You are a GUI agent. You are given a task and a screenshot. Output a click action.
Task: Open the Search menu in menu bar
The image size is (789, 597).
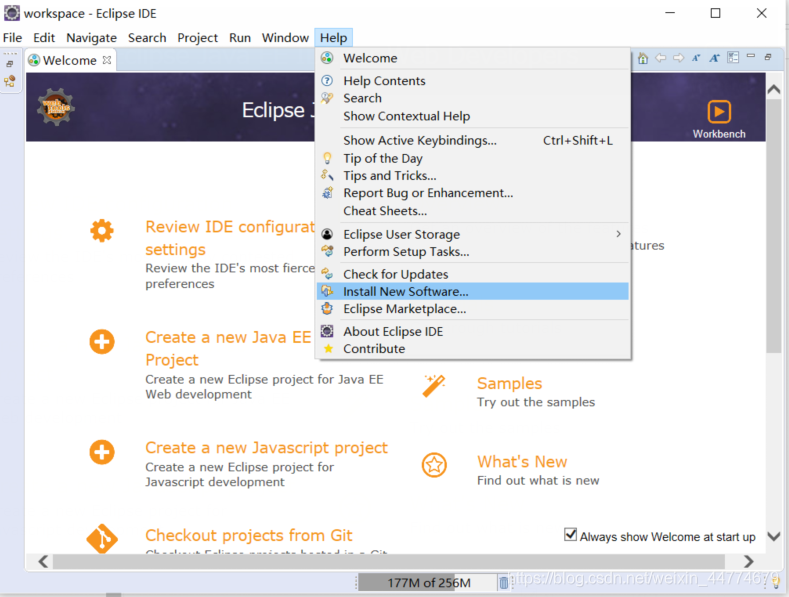[x=147, y=38]
